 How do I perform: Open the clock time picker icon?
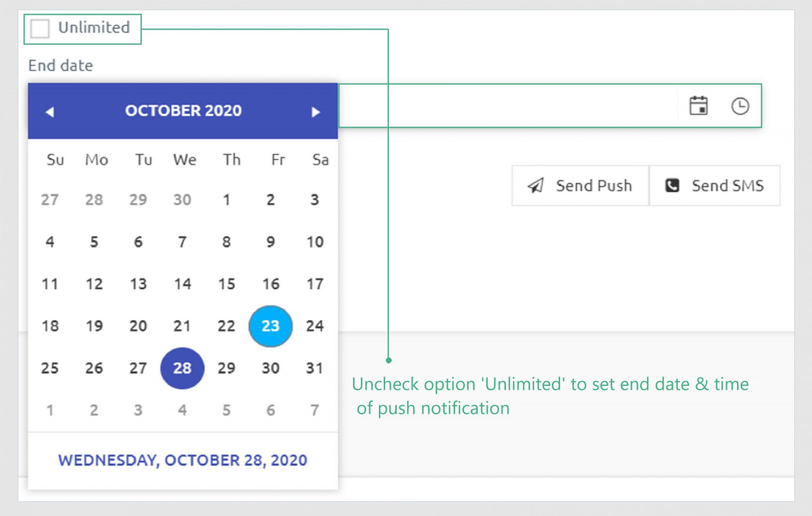click(x=741, y=106)
